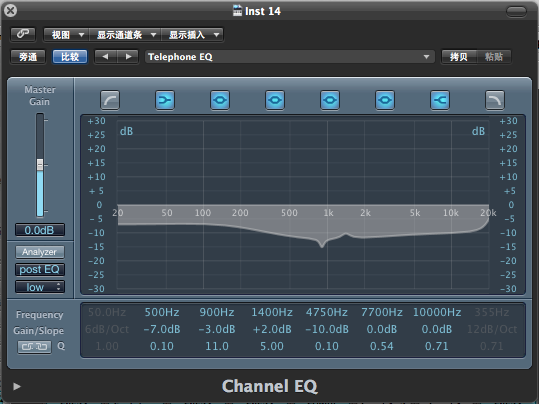Toggle the 比较 compare button
This screenshot has height=404, width=539.
[70, 57]
